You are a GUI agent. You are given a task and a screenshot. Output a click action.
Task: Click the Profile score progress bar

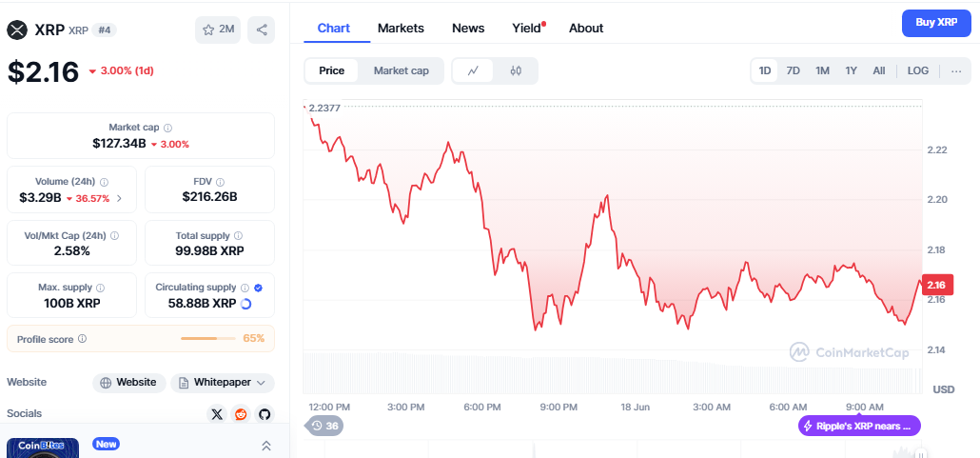click(x=208, y=338)
